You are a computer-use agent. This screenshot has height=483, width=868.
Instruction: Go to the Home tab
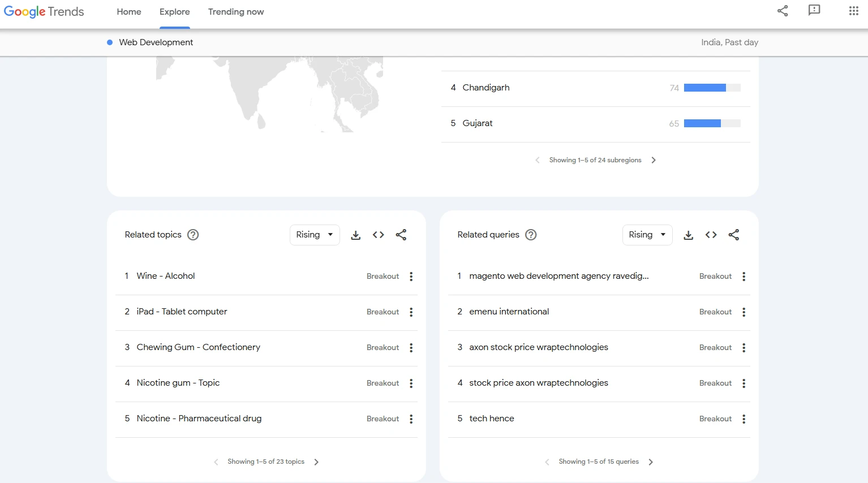(x=129, y=12)
